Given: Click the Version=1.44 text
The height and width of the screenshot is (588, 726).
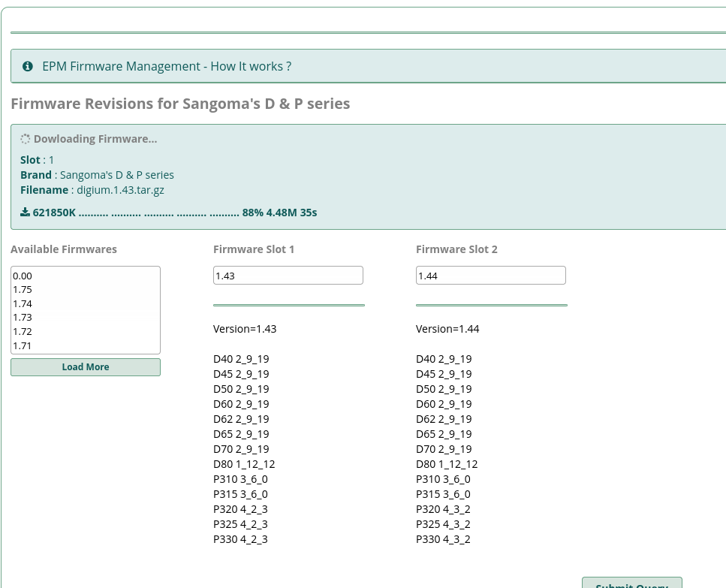Looking at the screenshot, I should coord(447,329).
